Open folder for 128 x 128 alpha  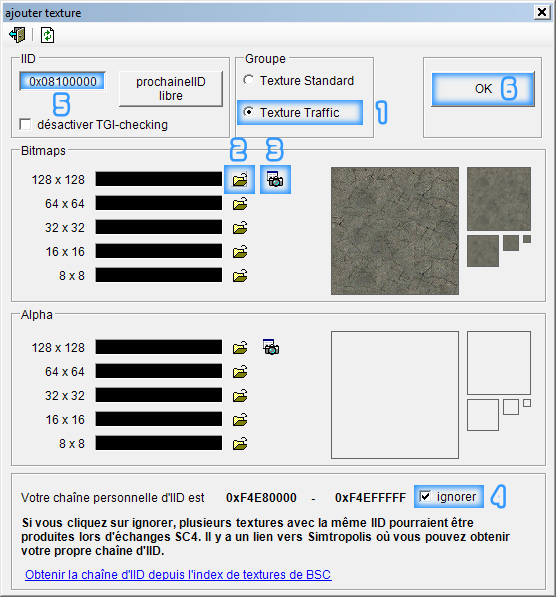240,347
